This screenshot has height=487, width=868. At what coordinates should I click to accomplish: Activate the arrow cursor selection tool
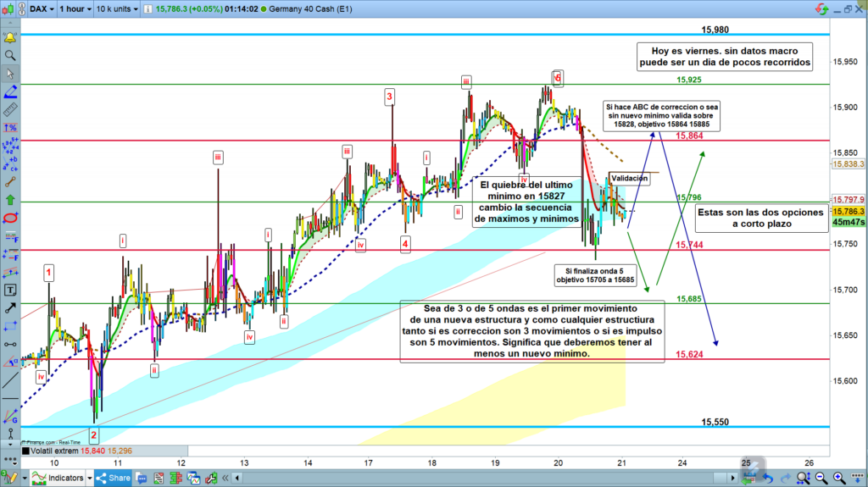[x=10, y=74]
